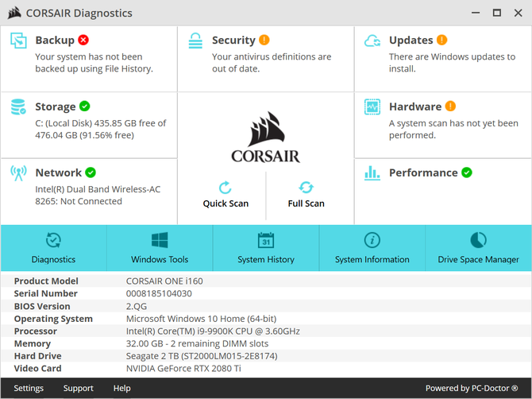Click the green check badge beside Storage

click(84, 107)
